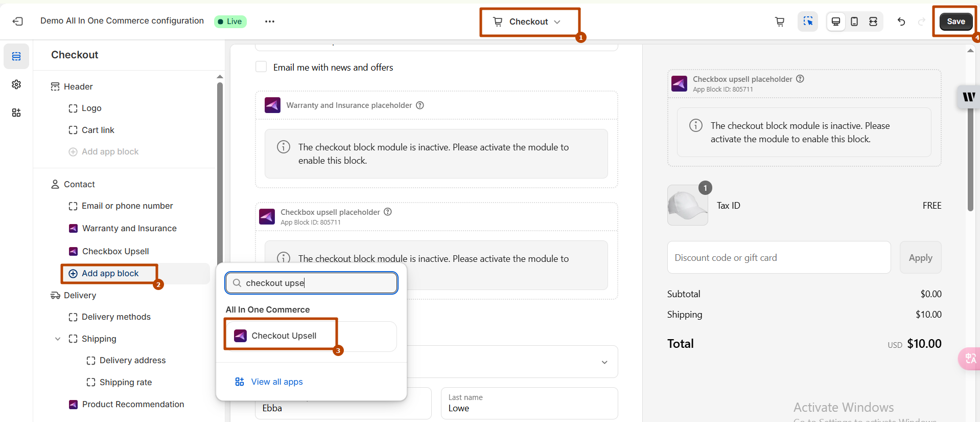Viewport: 980px width, 422px height.
Task: Switch to mobile preview view
Action: [x=854, y=21]
